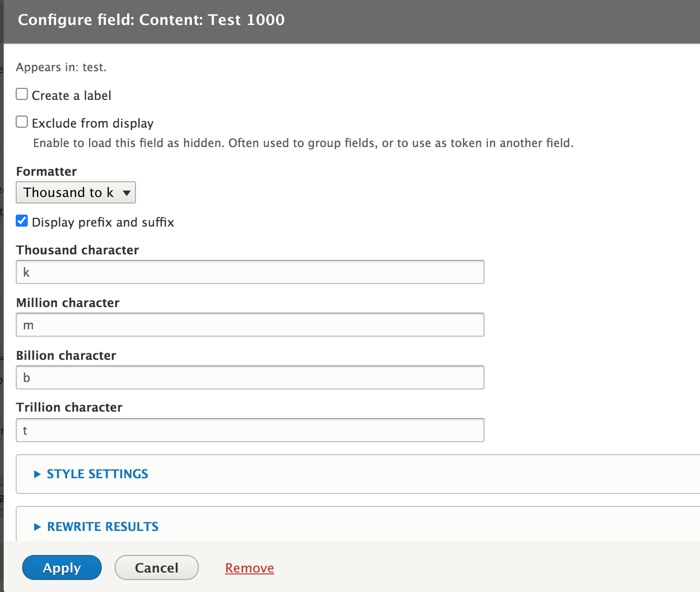Screen dimensions: 700x592
Task: Click the Thousand character input field
Action: (250, 272)
